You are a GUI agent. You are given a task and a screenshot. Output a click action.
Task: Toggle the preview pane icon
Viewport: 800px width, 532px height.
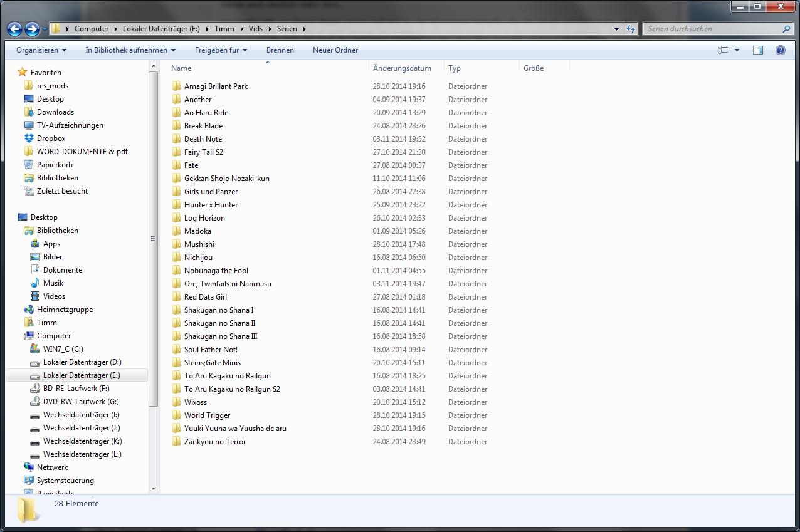pyautogui.click(x=757, y=50)
